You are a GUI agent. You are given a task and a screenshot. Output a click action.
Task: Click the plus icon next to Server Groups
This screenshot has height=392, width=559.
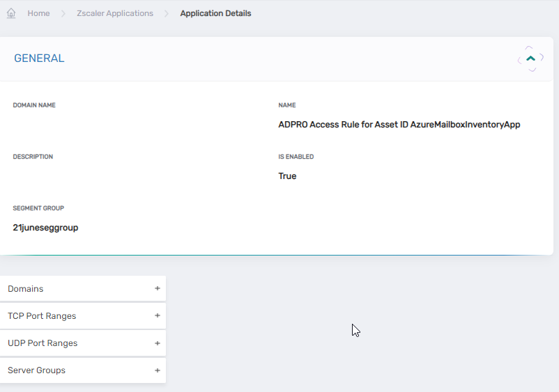158,370
